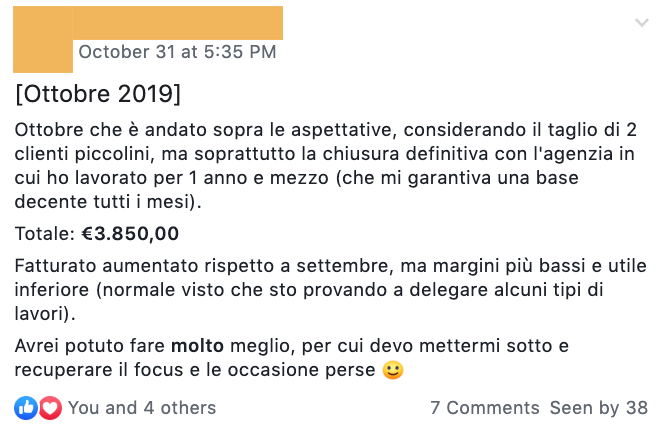Click the hidden author name above the timestamp
Viewport: 662px width, 434px height.
tap(177, 23)
